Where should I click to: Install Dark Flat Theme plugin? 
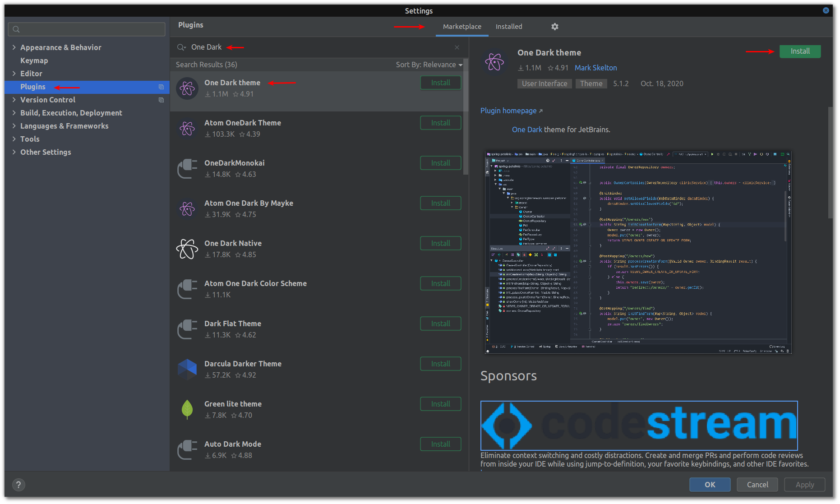tap(440, 324)
